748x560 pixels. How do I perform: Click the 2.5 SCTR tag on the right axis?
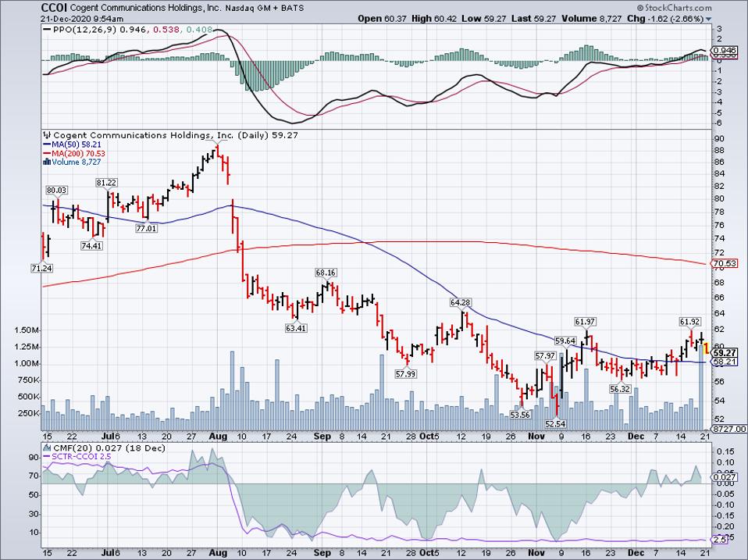720,540
